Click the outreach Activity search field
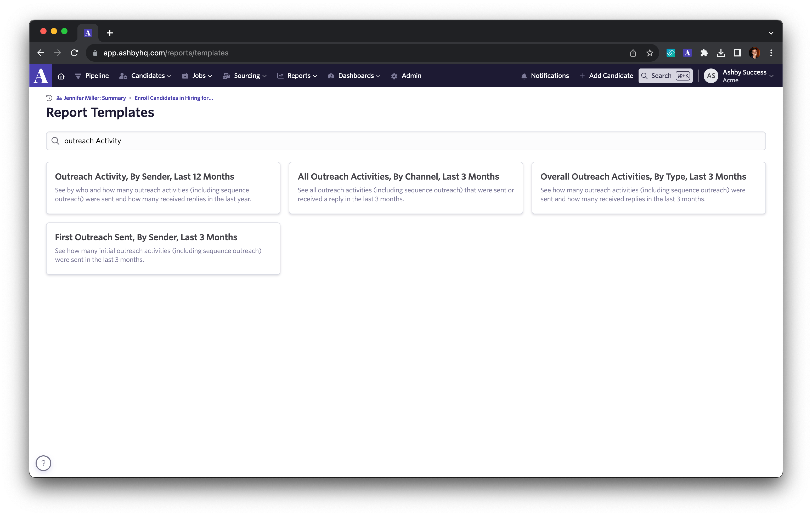The width and height of the screenshot is (812, 516). point(406,141)
